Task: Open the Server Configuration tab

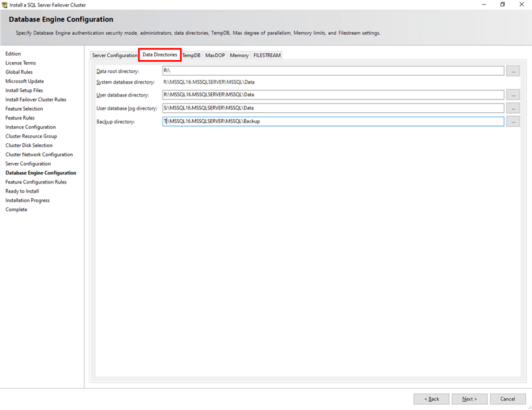Action: pos(115,56)
